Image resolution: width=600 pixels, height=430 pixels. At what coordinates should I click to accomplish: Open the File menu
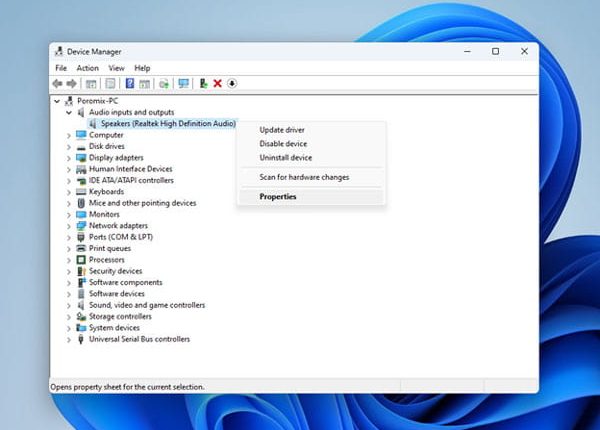click(61, 68)
